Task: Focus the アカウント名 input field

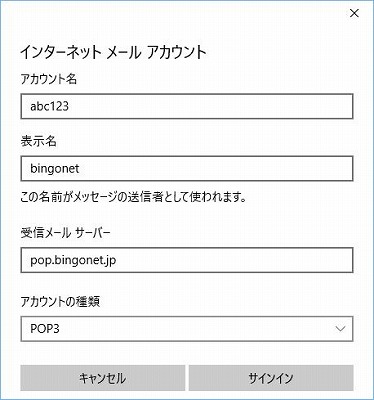Action: tap(187, 106)
